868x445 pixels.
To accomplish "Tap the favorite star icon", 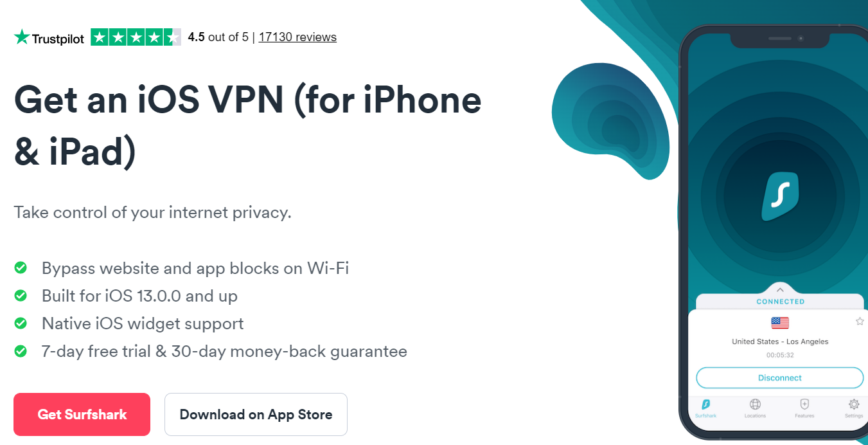I will tap(860, 322).
